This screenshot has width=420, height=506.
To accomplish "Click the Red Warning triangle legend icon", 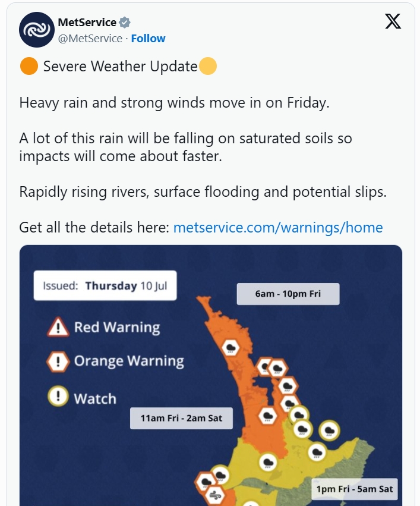I will point(58,327).
